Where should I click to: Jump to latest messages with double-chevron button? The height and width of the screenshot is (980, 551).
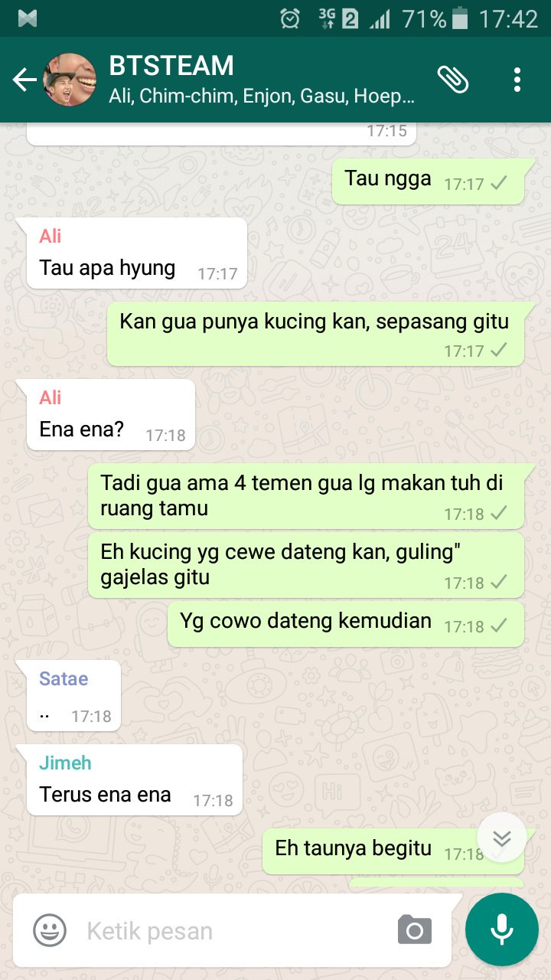tap(501, 838)
